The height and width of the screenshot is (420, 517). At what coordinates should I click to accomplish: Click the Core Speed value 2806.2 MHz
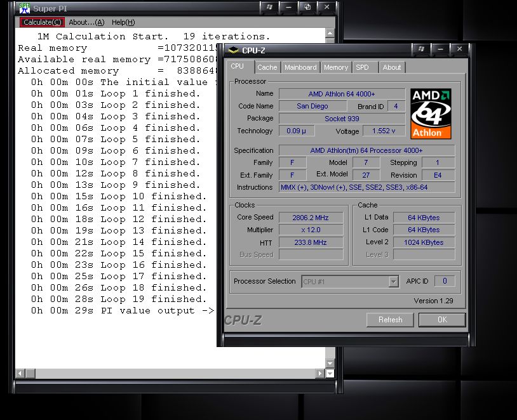click(311, 218)
